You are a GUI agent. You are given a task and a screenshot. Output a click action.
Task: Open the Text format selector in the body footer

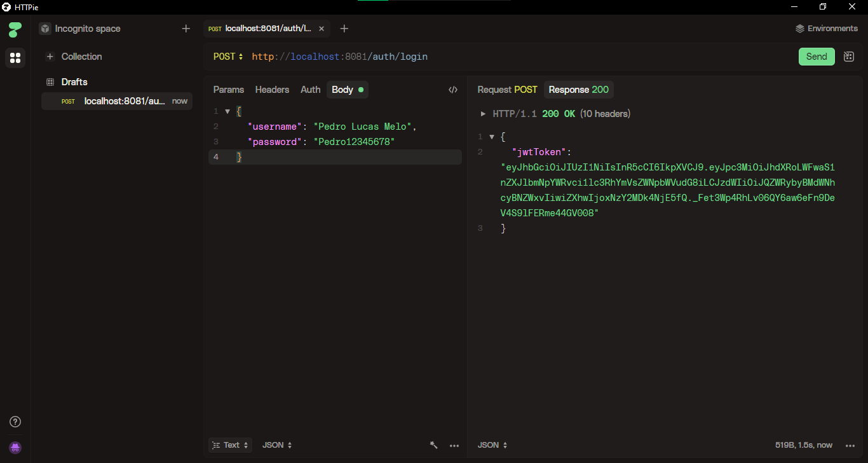pyautogui.click(x=230, y=445)
